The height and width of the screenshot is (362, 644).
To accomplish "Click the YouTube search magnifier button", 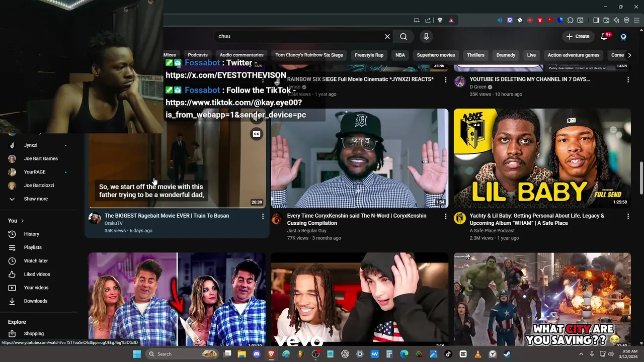I will (404, 36).
